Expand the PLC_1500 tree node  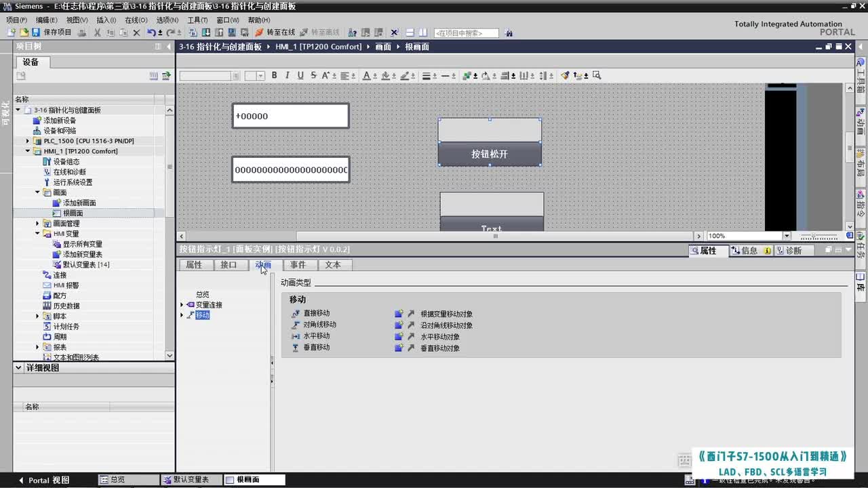28,141
